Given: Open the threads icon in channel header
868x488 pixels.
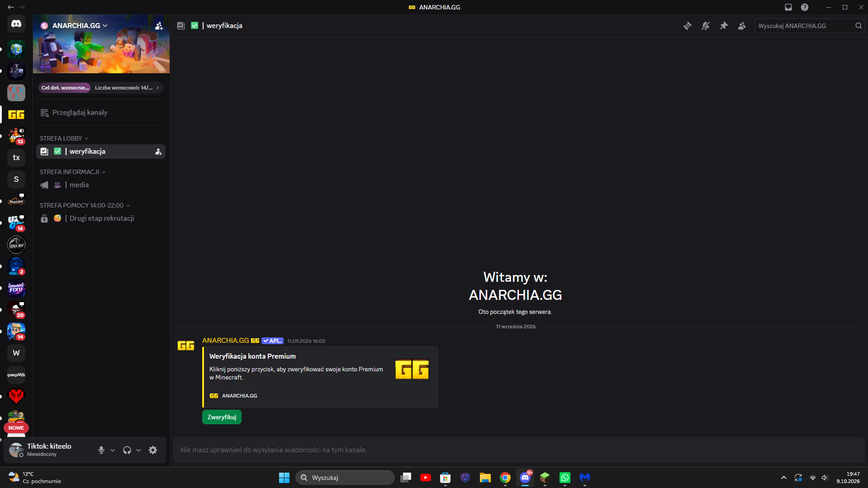Looking at the screenshot, I should 688,26.
